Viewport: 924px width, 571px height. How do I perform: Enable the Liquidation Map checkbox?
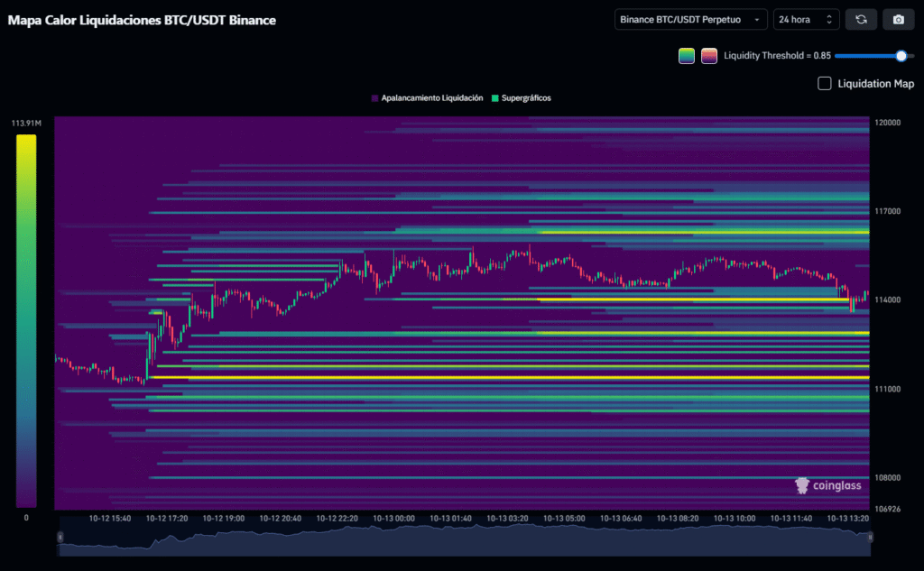pos(824,84)
